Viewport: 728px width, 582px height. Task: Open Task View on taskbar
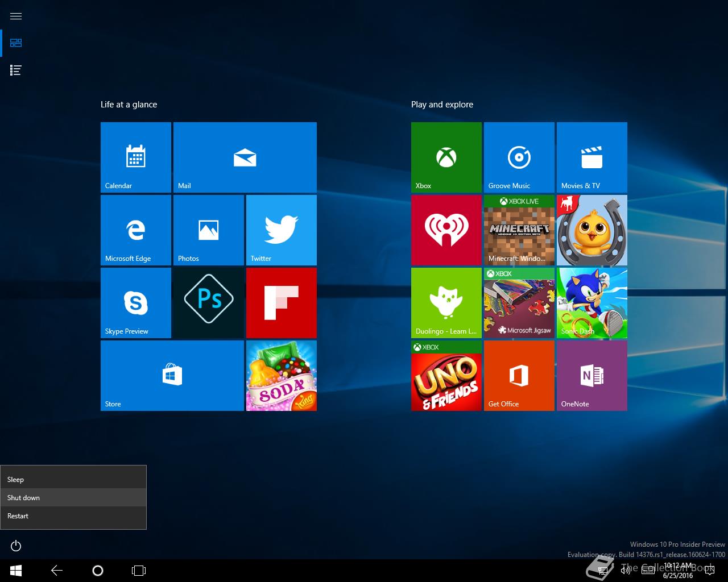(x=139, y=570)
